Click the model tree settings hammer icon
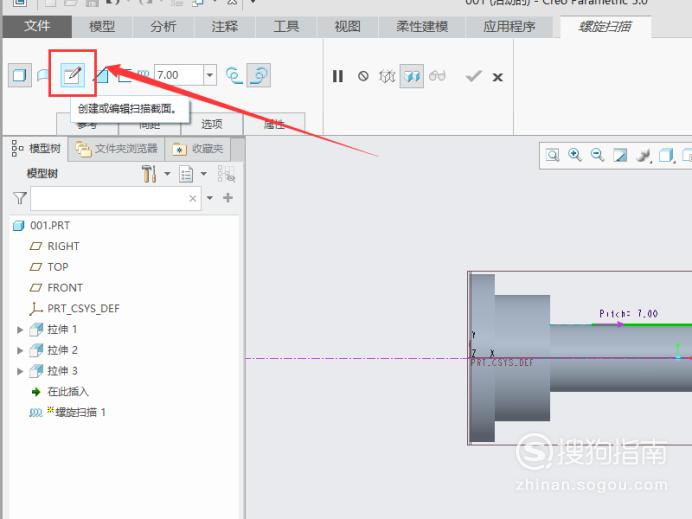The height and width of the screenshot is (519, 692). coord(149,173)
